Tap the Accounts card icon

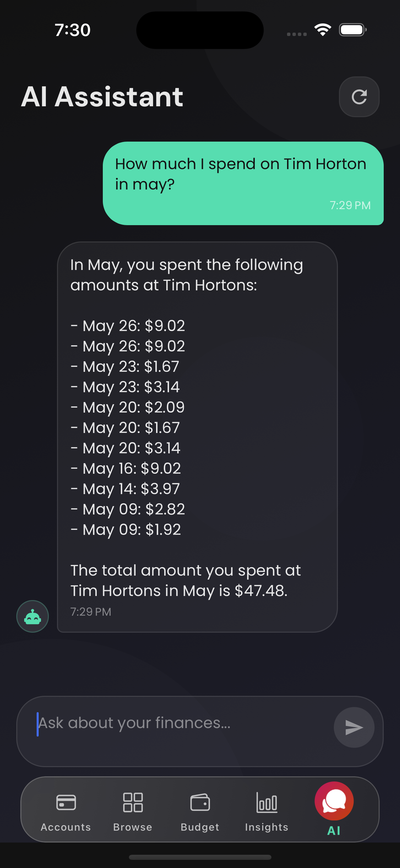[66, 802]
